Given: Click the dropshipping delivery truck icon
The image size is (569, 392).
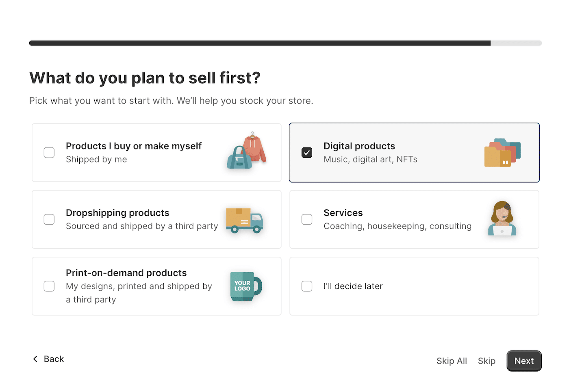Looking at the screenshot, I should click(x=245, y=221).
